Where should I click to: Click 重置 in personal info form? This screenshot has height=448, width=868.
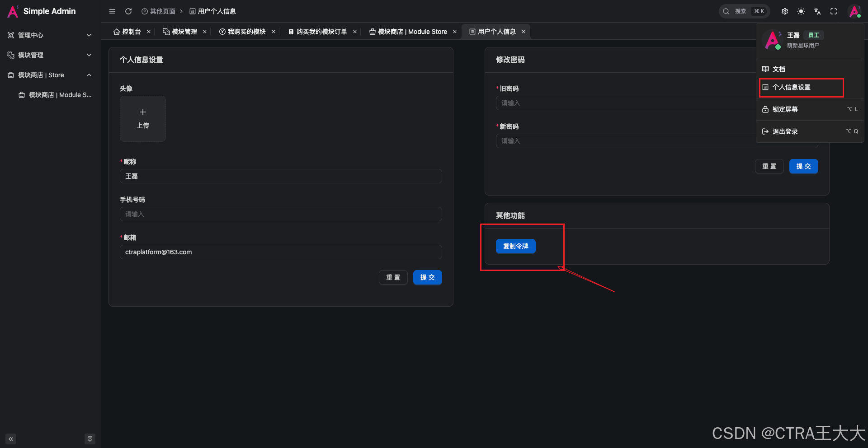pyautogui.click(x=393, y=277)
